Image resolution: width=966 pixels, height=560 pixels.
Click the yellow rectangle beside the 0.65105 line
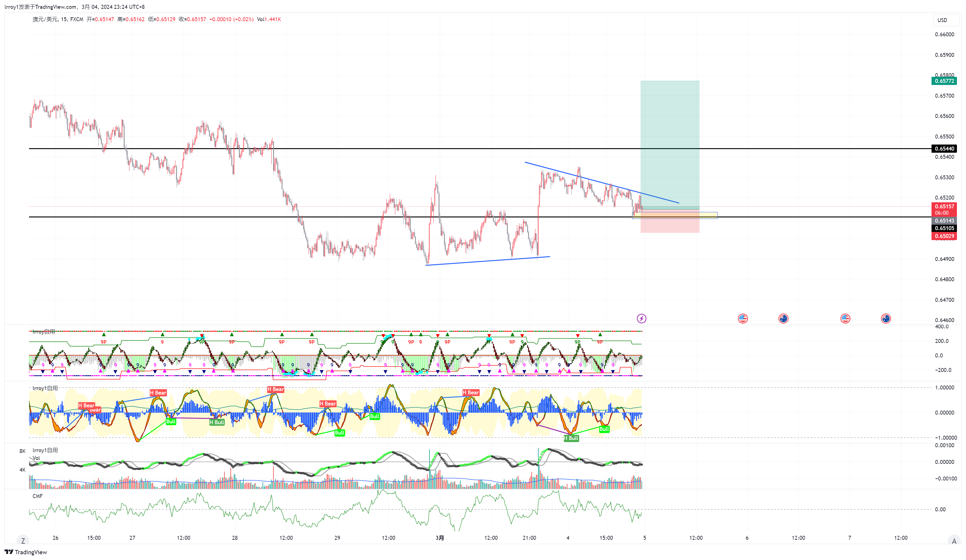[x=675, y=215]
